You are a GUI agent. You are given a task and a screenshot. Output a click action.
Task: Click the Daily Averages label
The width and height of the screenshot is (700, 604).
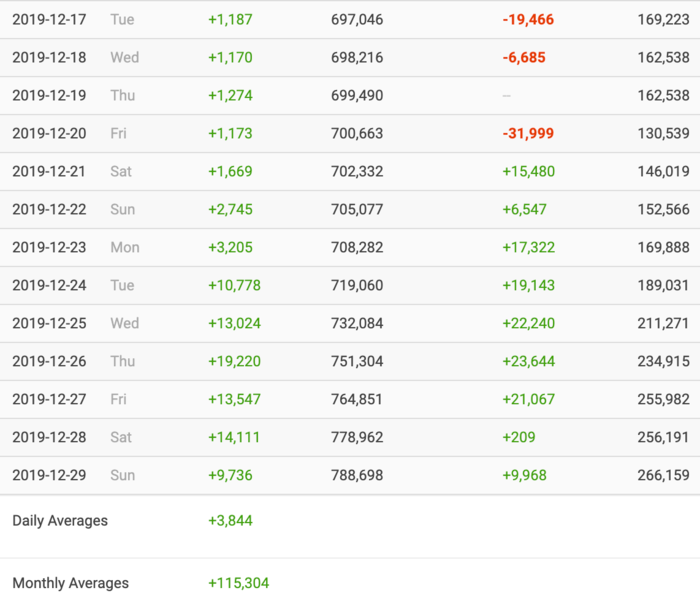click(60, 521)
